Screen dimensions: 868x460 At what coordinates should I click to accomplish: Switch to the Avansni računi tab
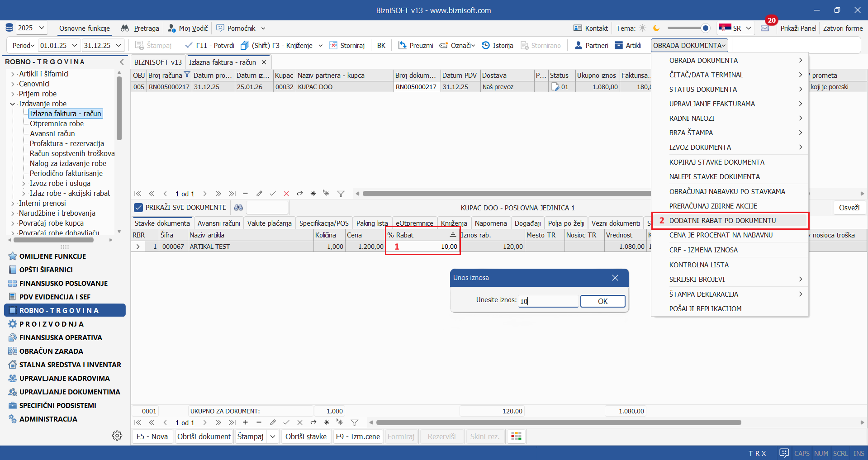(x=218, y=223)
